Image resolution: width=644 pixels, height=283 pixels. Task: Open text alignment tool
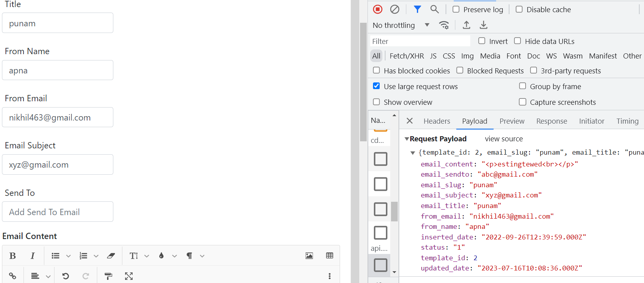[35, 276]
